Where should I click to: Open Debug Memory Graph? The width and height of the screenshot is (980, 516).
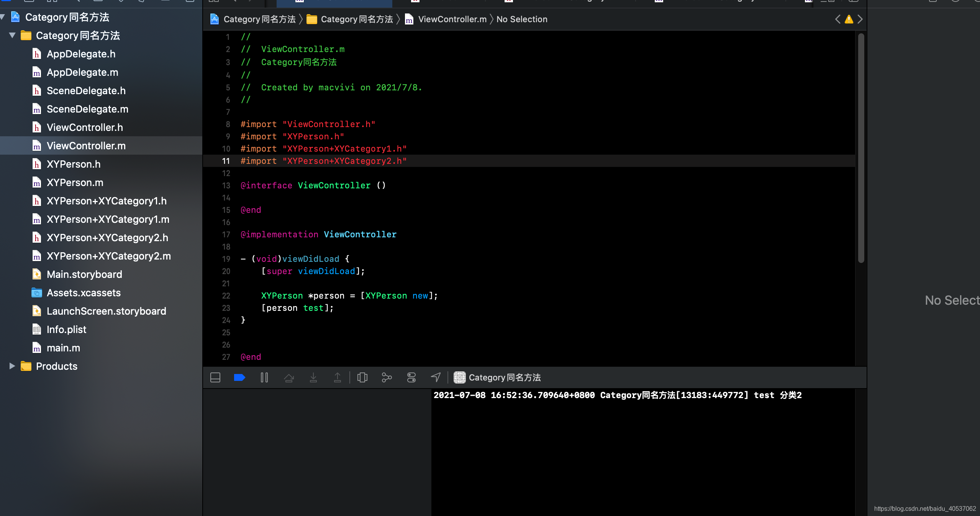tap(387, 377)
